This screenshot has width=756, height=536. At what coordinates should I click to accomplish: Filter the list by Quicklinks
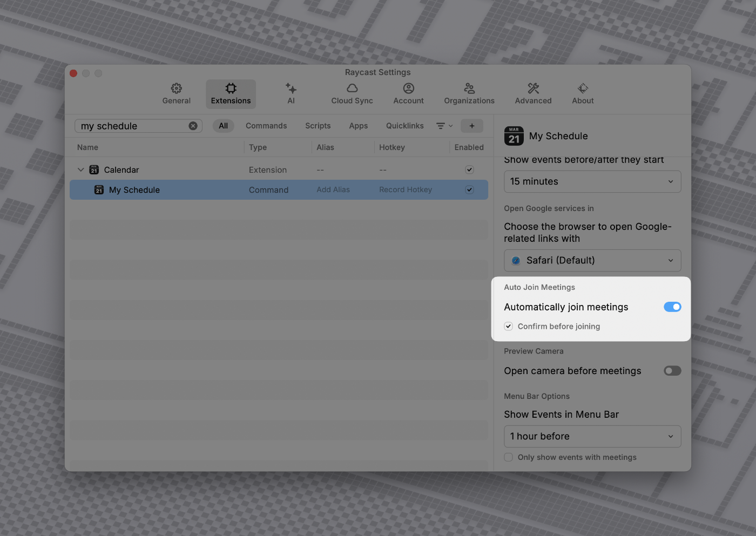point(404,126)
